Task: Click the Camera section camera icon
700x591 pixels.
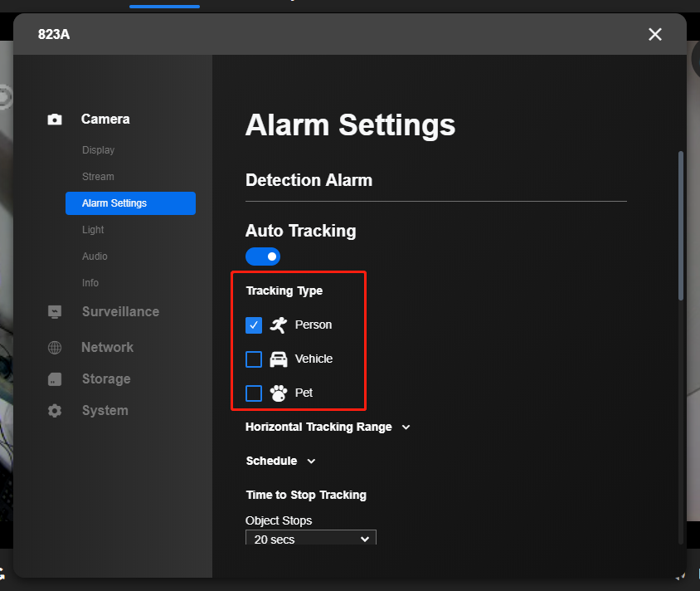Action: click(x=55, y=120)
